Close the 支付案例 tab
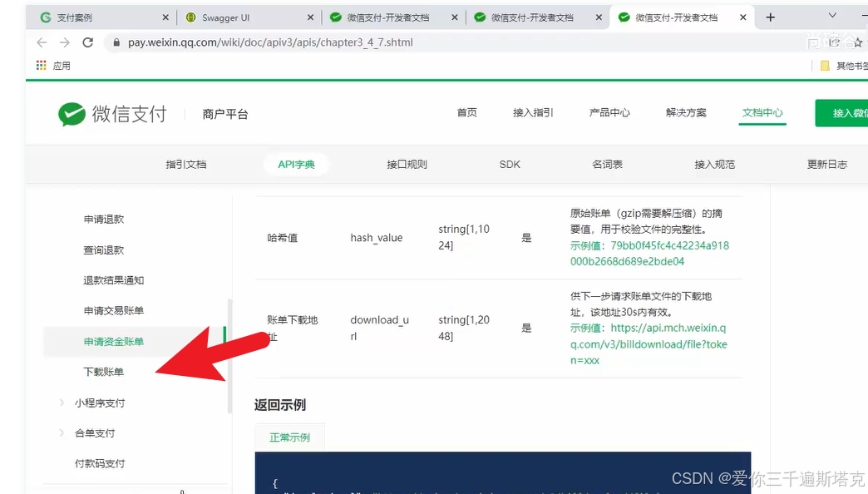868x494 pixels. 165,17
